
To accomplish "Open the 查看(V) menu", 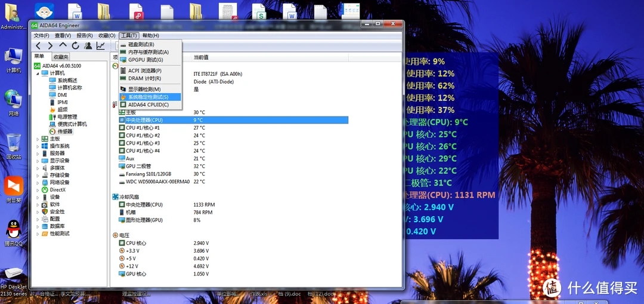I will click(63, 36).
